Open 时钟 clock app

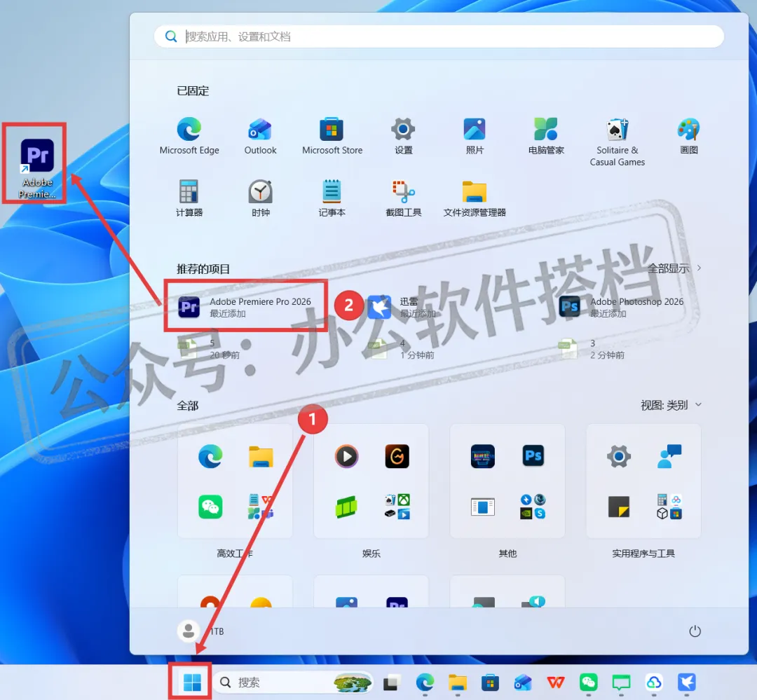click(x=260, y=198)
